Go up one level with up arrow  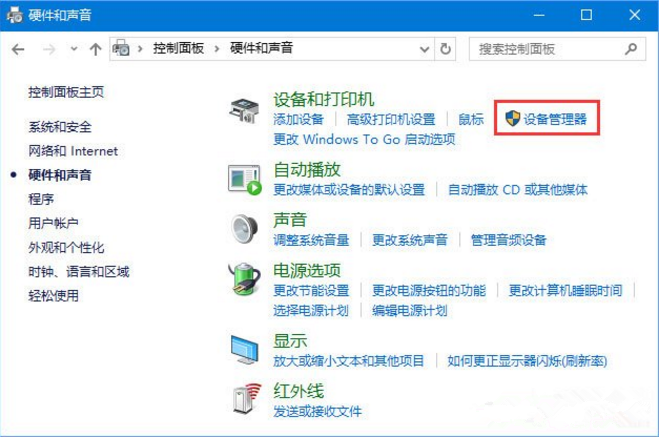[x=96, y=49]
